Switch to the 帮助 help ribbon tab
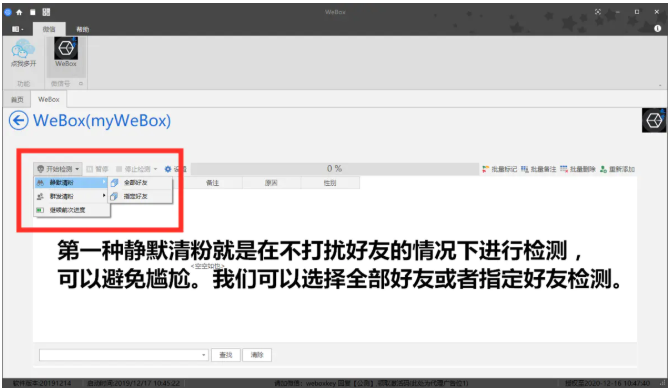This screenshot has width=672, height=391. [82, 30]
